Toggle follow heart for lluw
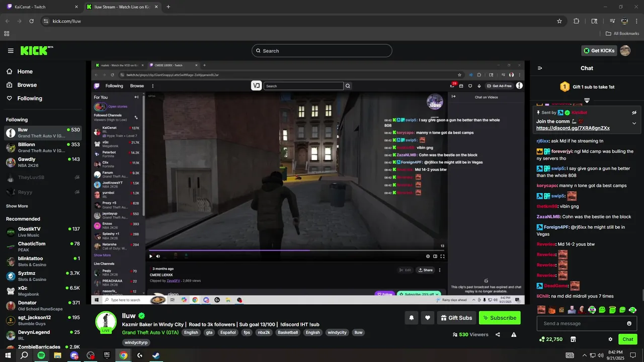The image size is (644, 362). [x=428, y=318]
